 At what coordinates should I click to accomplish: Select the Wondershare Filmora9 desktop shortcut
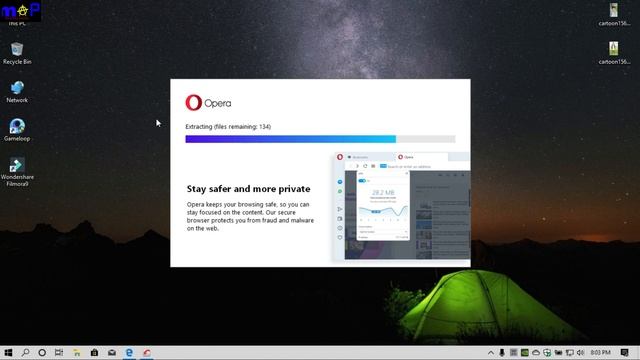pyautogui.click(x=17, y=172)
